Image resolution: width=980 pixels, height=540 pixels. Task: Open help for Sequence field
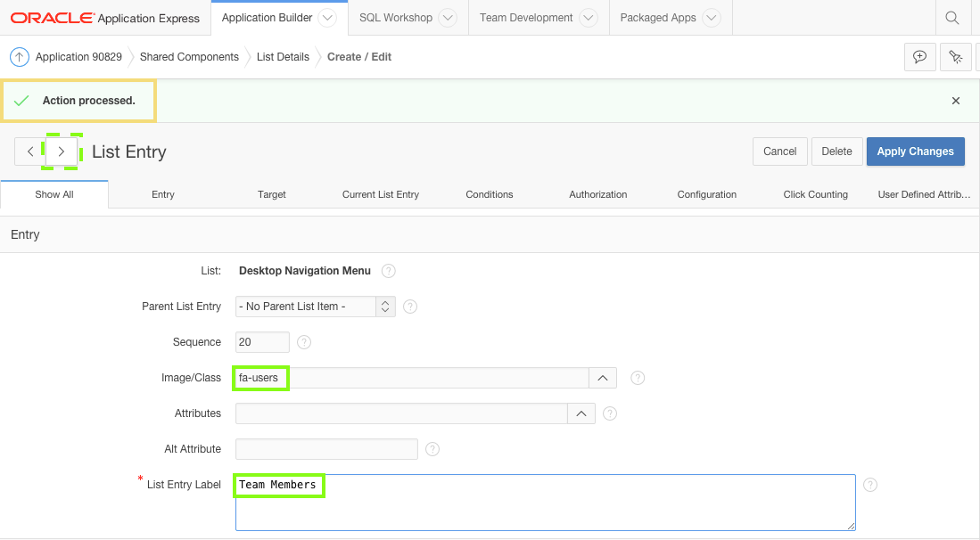coord(304,342)
